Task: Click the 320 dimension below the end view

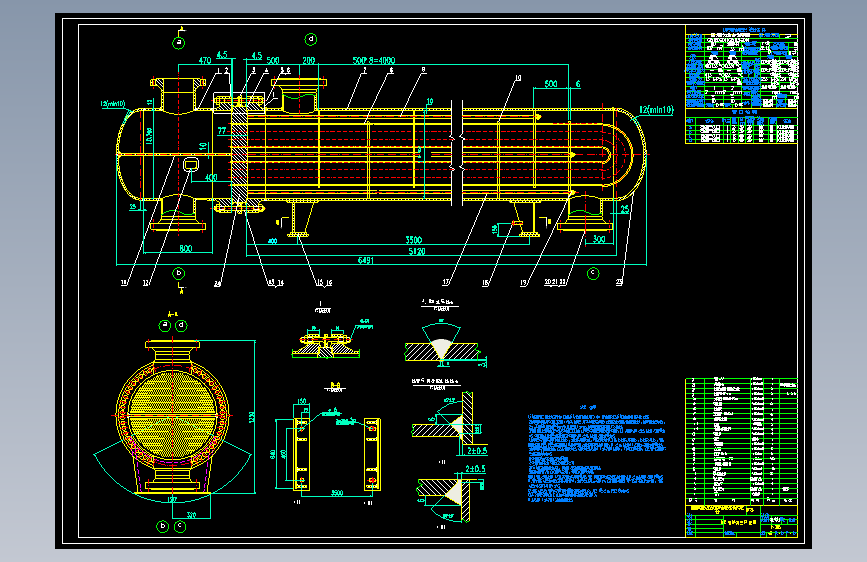Action: [x=191, y=515]
